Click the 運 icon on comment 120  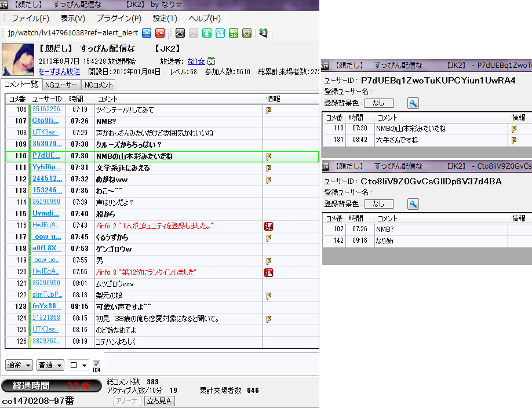pyautogui.click(x=269, y=272)
